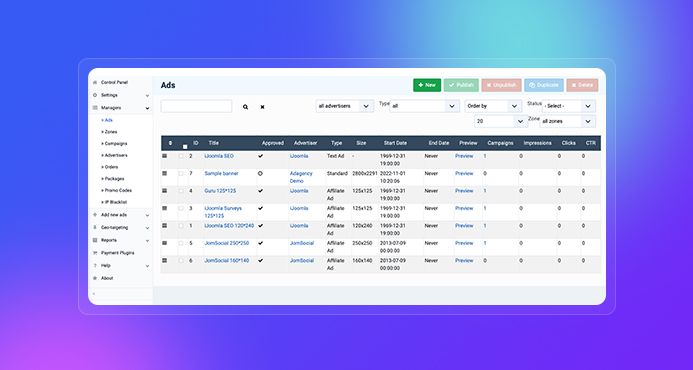Screen dimensions: 693x370
Task: Click the sort arrows icon in table header
Action: [171, 143]
